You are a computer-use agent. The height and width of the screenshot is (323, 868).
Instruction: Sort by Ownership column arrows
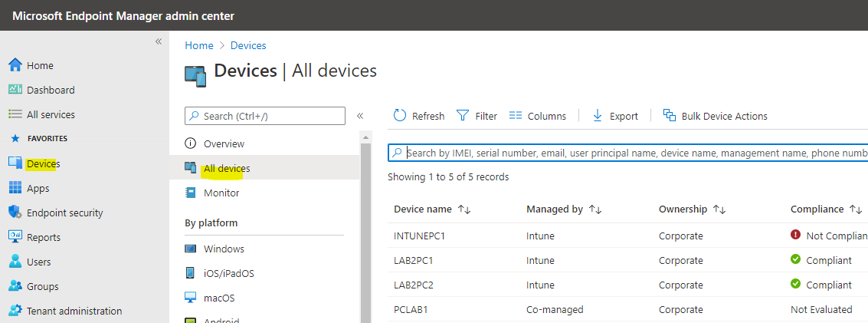click(719, 209)
